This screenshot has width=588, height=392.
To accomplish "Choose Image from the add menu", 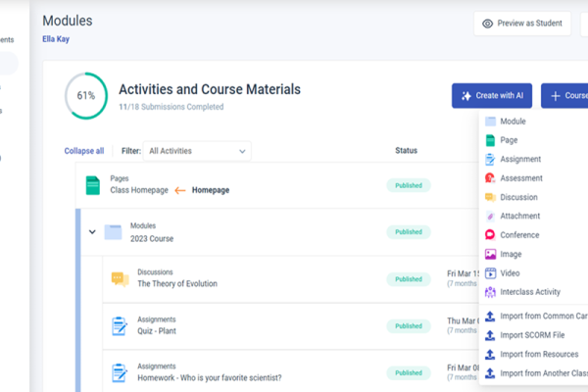I will tap(511, 255).
